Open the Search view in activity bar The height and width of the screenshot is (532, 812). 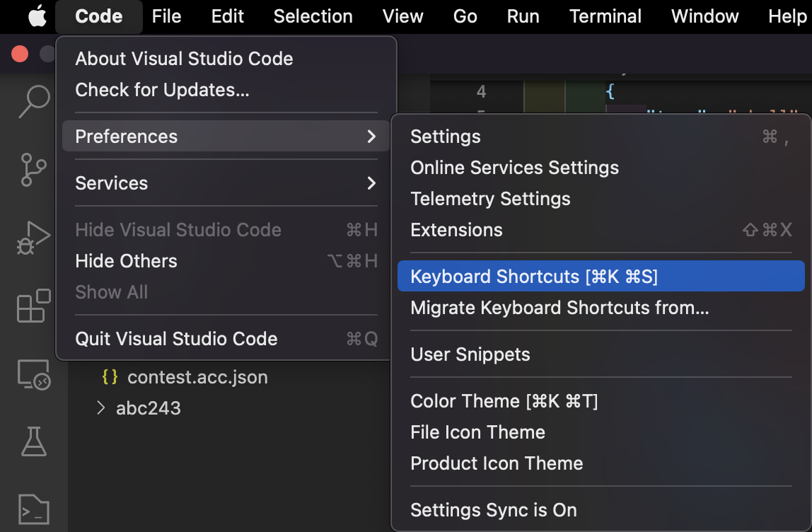[33, 101]
